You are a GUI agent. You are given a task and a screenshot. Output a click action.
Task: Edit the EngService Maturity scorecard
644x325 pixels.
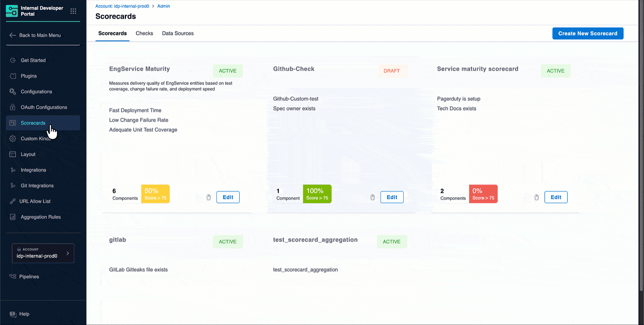tap(228, 197)
